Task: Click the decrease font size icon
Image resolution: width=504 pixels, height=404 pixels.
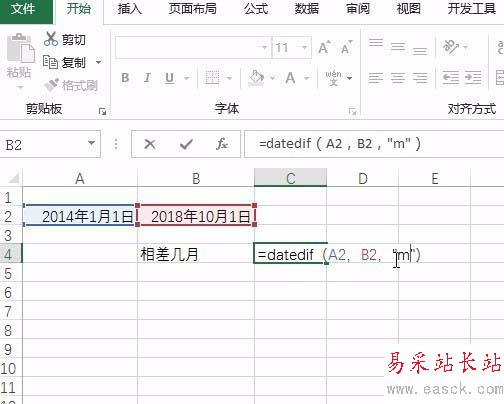Action: pyautogui.click(x=346, y=48)
